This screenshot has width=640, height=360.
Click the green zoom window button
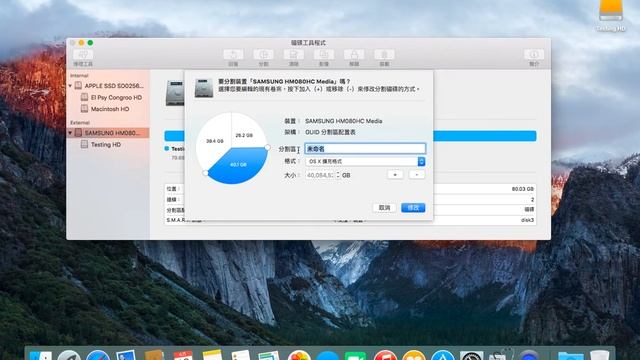tap(90, 43)
